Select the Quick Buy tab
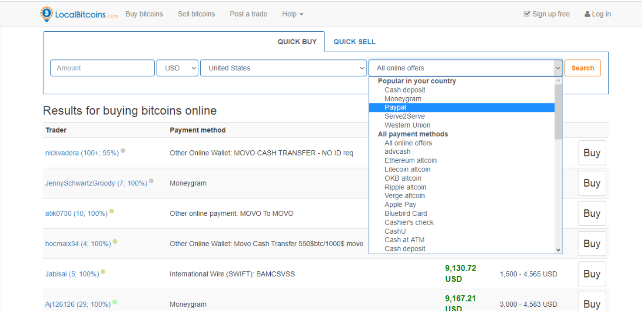 coord(297,42)
